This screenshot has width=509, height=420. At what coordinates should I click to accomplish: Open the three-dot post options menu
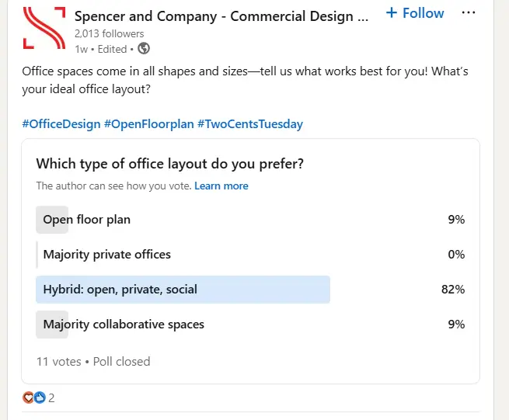[x=469, y=13]
